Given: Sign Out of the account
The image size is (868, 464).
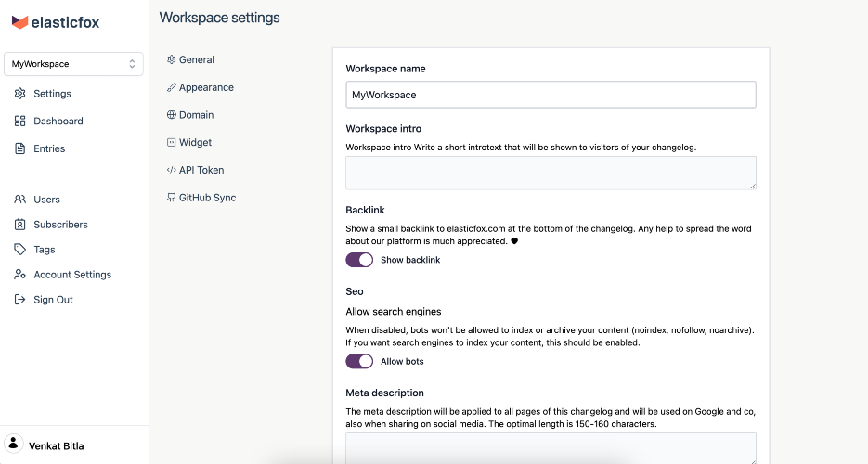Looking at the screenshot, I should pos(44,300).
